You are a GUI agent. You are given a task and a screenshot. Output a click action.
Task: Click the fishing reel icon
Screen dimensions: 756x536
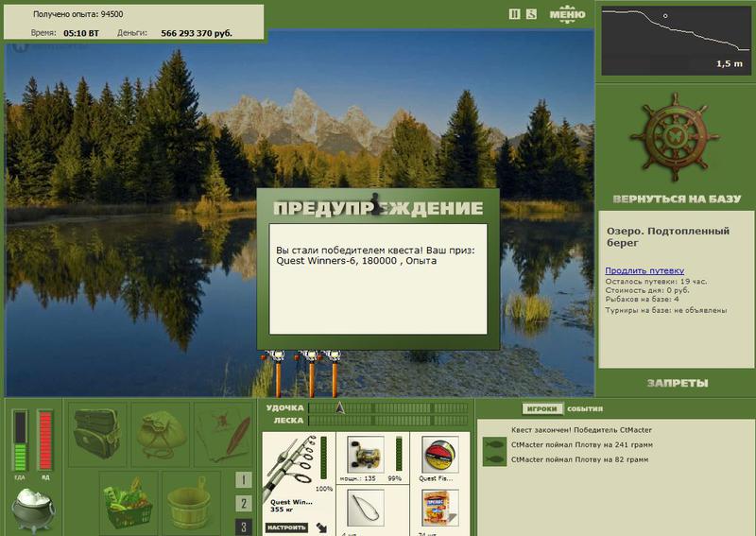tap(366, 455)
